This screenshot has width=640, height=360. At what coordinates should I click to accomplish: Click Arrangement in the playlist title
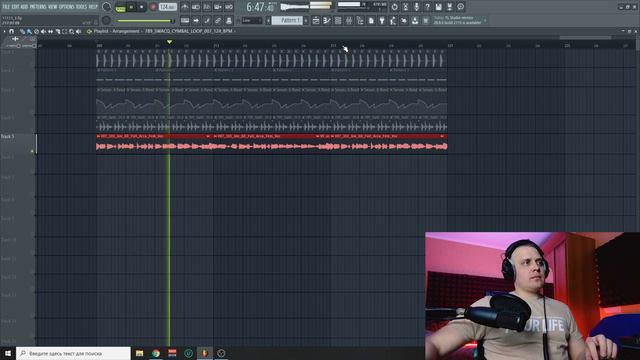pos(126,31)
